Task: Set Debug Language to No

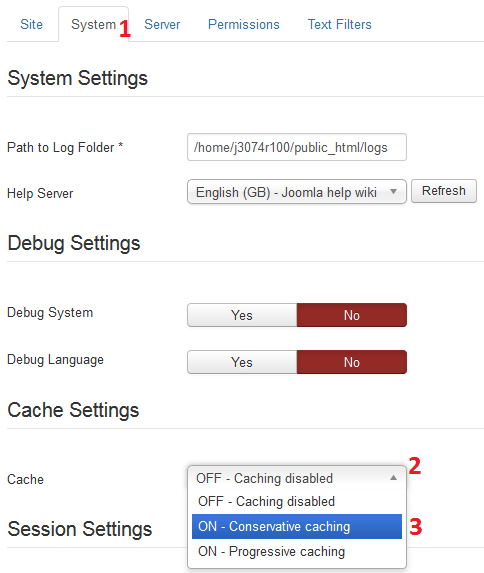Action: (352, 362)
